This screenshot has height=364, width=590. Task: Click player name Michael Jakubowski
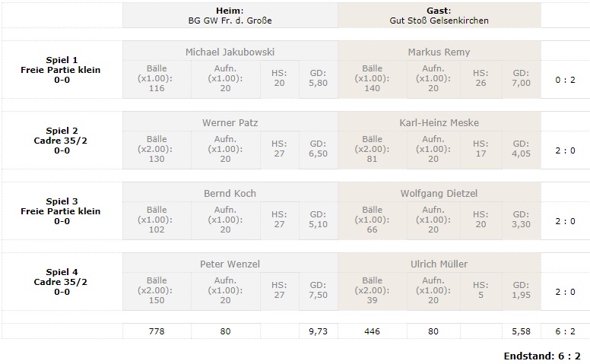[230, 52]
